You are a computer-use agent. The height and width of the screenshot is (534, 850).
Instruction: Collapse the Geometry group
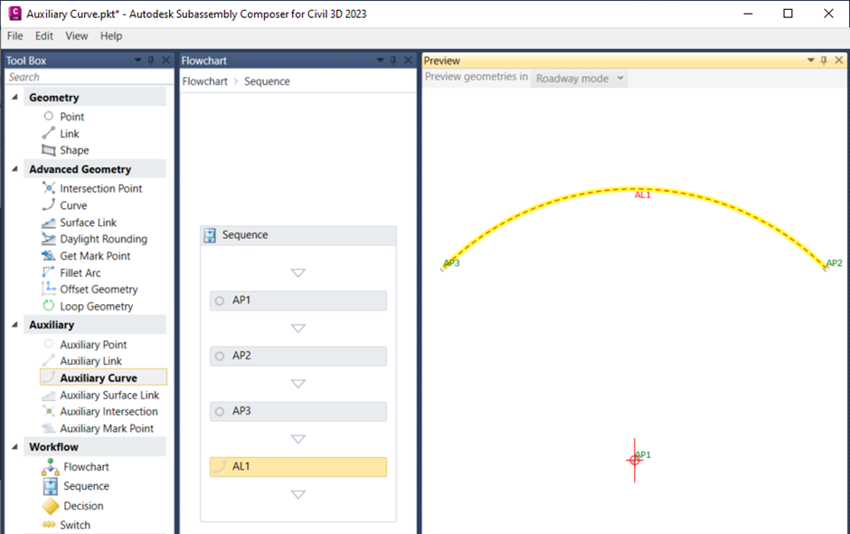click(x=15, y=97)
